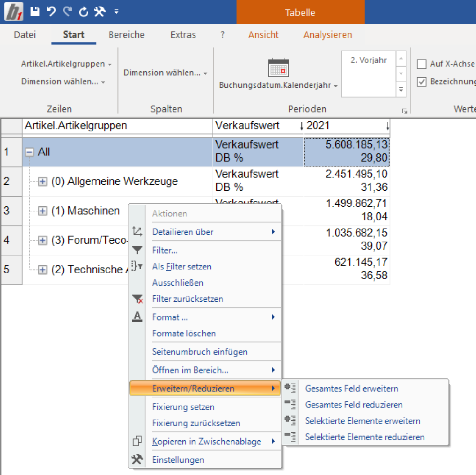Click the underlined A Format icon
This screenshot has width=476, height=475.
coord(137,317)
